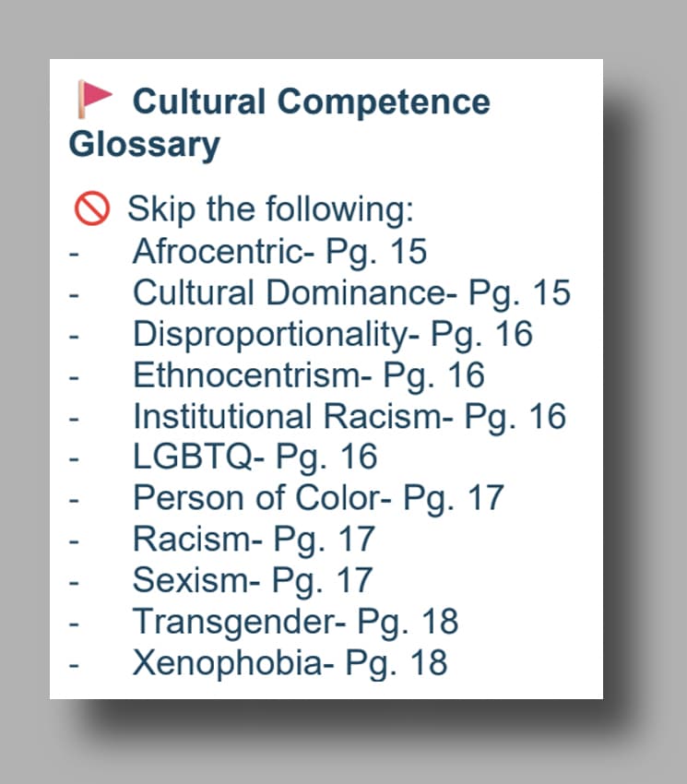
Task: Choose the Disproportionality- Pg. 16 entry
Action: 332,333
